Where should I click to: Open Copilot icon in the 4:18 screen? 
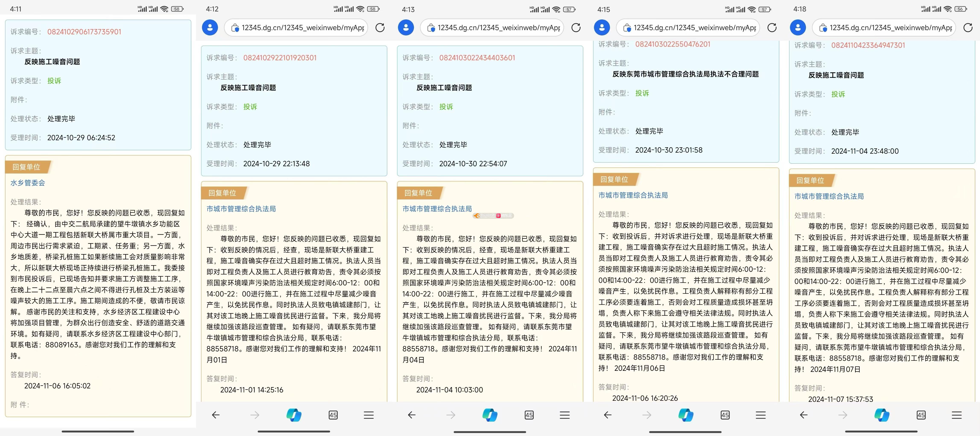click(882, 415)
